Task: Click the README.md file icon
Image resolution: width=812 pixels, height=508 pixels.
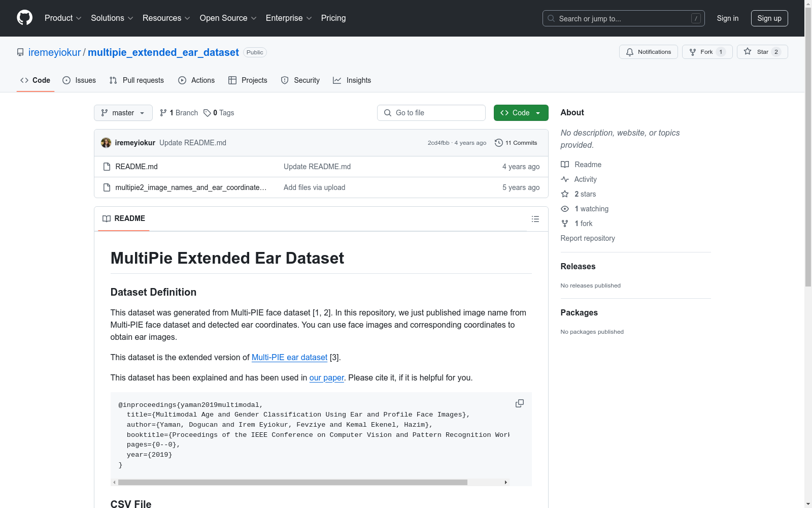Action: 107,167
